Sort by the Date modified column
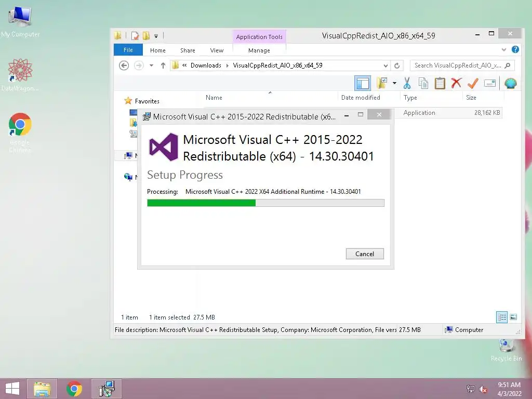The height and width of the screenshot is (399, 532). (361, 97)
